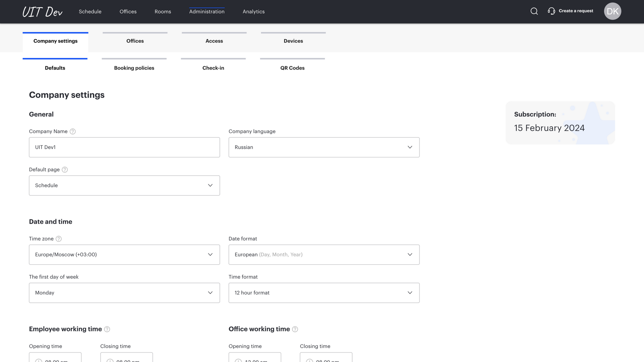Image resolution: width=644 pixels, height=362 pixels.
Task: Open the search magnifier icon
Action: [534, 11]
